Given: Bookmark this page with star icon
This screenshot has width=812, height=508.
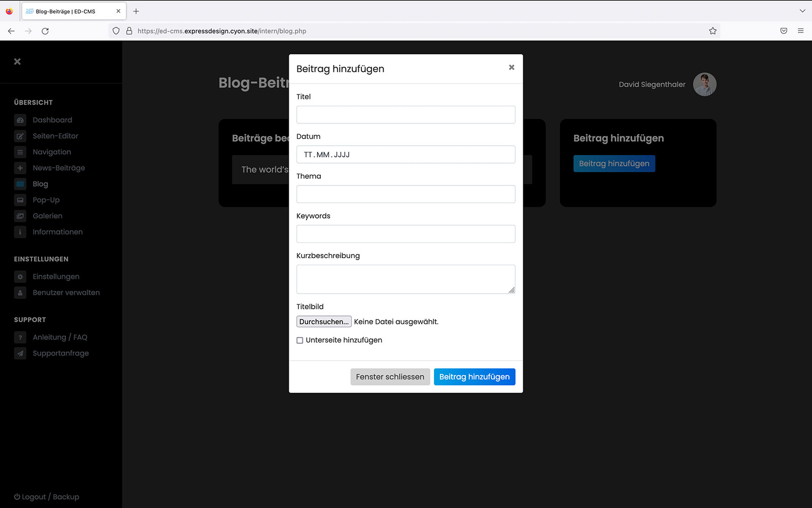Looking at the screenshot, I should (713, 31).
